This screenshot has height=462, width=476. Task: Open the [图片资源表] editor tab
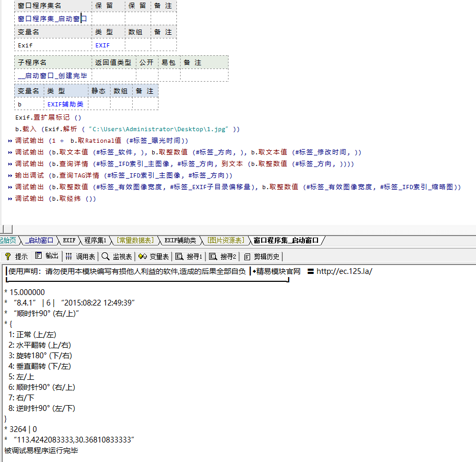point(226,241)
